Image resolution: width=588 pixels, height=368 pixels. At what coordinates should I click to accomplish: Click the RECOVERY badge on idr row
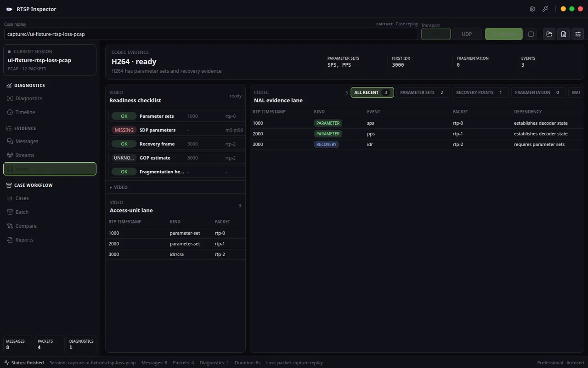tap(326, 144)
